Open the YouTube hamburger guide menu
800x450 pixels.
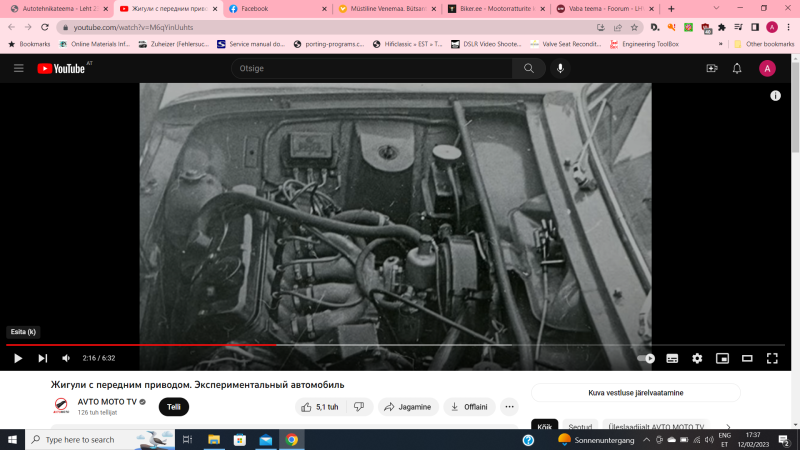(18, 68)
